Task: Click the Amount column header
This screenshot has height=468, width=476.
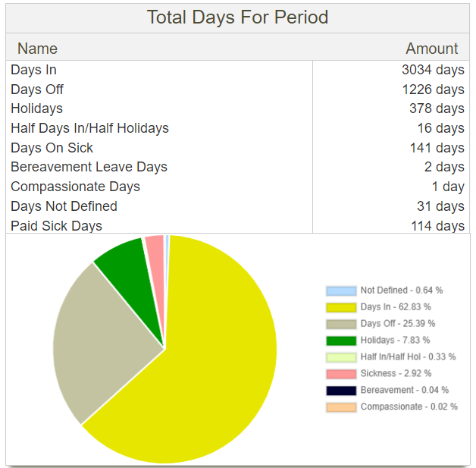Action: tap(431, 49)
